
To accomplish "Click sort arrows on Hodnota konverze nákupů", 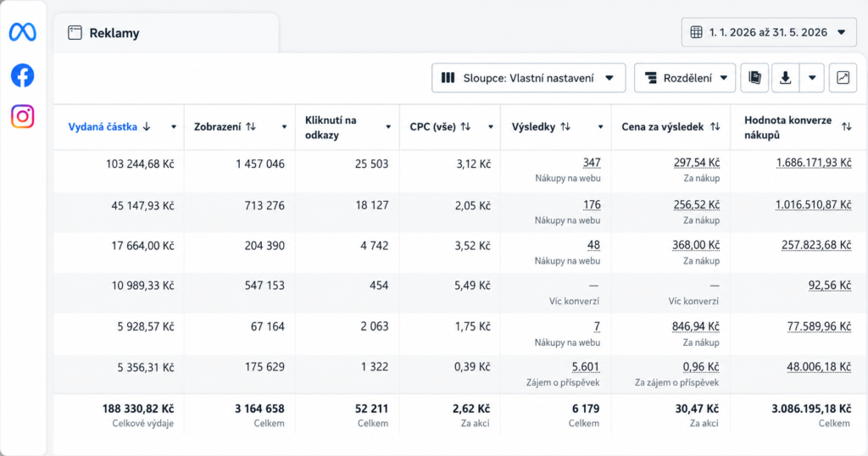I will (847, 127).
